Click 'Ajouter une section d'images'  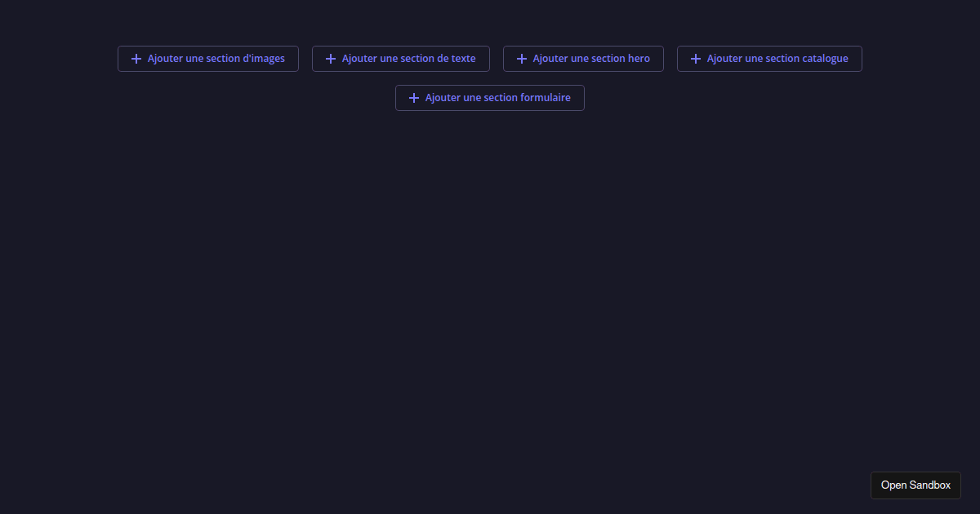coord(208,58)
